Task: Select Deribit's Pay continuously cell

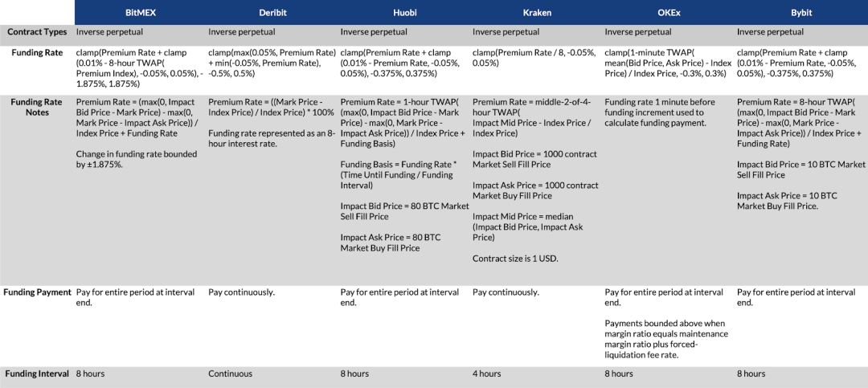Action: 241,292
